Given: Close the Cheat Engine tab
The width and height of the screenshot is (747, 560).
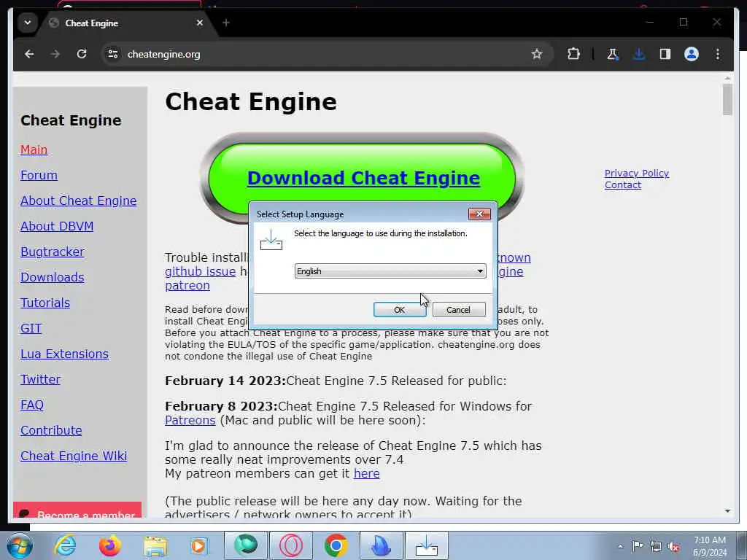Looking at the screenshot, I should (x=200, y=23).
